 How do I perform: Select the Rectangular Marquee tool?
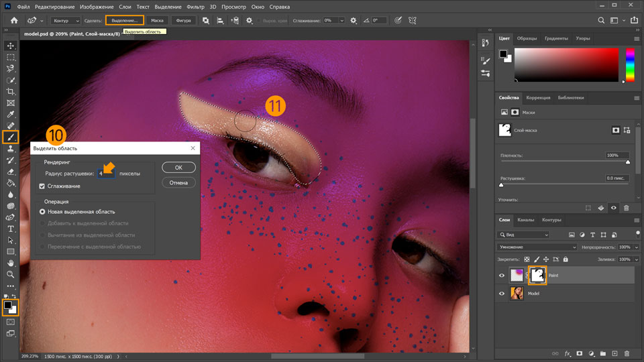11,58
